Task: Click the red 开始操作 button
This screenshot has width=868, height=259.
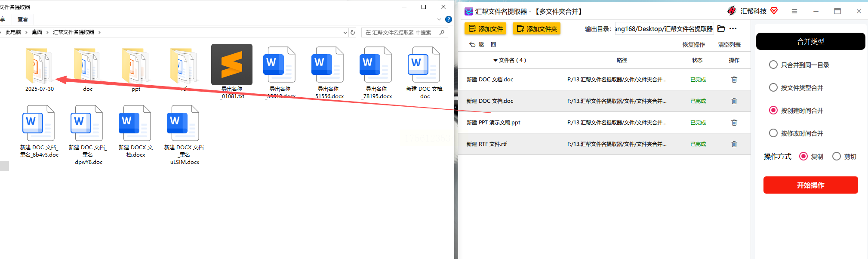Action: (x=811, y=185)
